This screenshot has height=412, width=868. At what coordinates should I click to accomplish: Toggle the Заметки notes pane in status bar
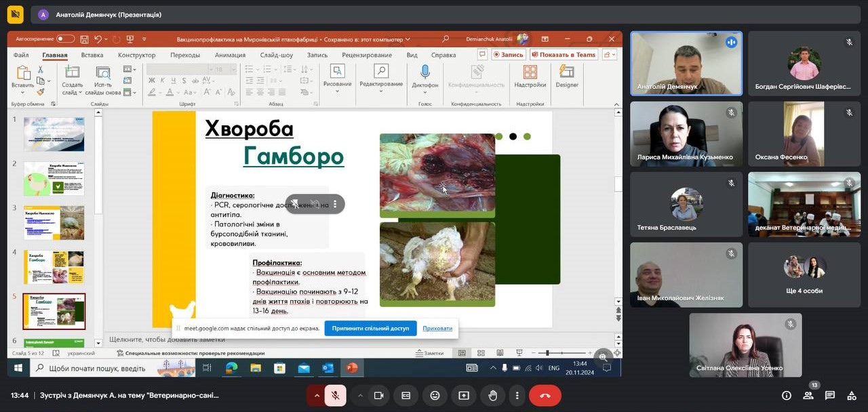point(429,353)
